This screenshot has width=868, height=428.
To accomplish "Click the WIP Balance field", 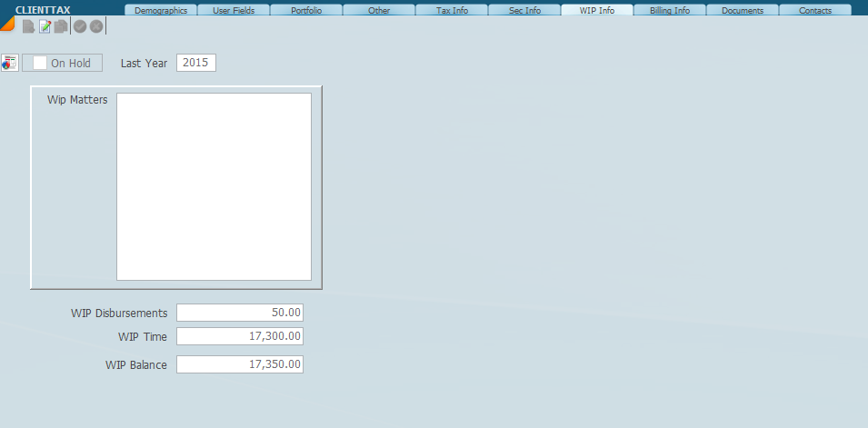I will (x=239, y=364).
